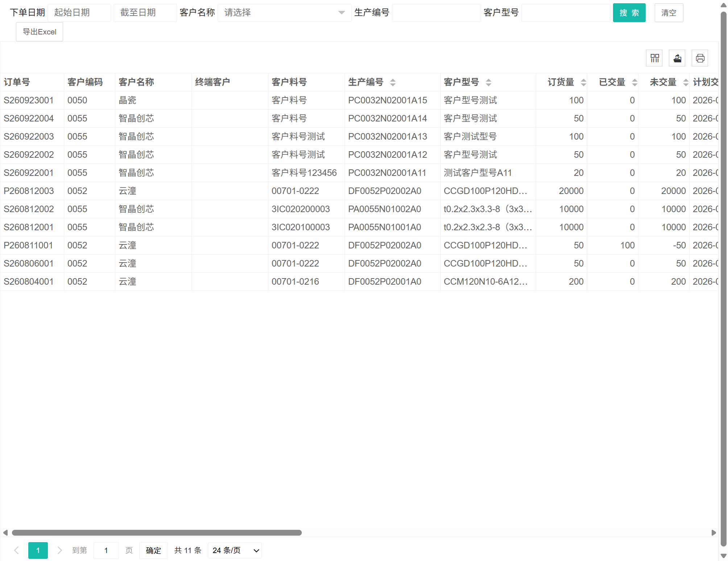Viewport: 728px width, 561px height.
Task: Sort by 客户型号 column arrows
Action: [488, 82]
